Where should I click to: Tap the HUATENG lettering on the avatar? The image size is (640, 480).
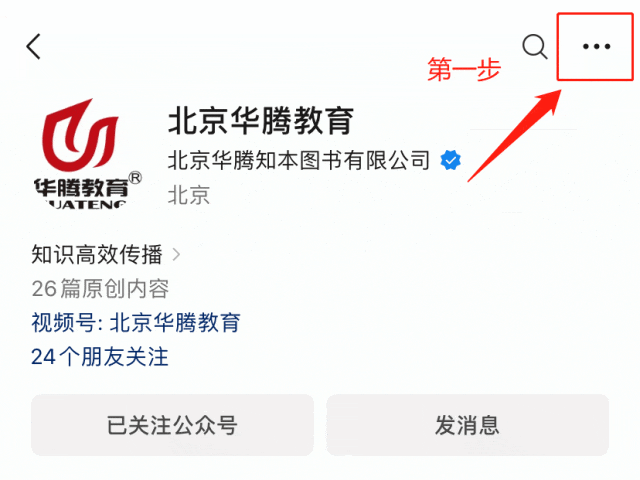(x=84, y=204)
